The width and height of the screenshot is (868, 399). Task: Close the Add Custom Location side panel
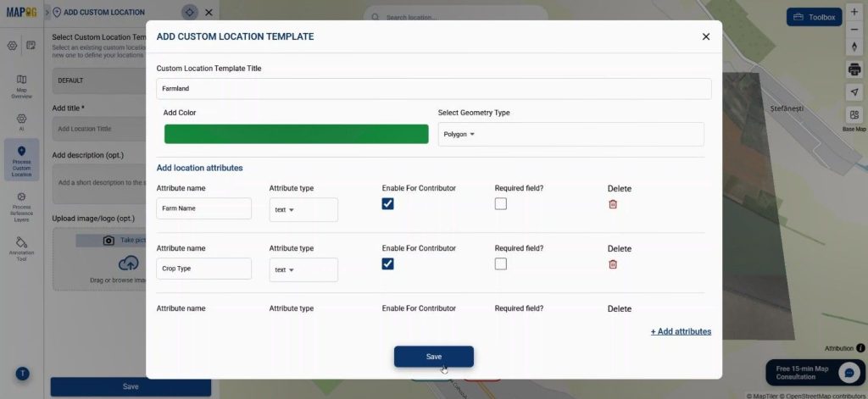pos(209,12)
